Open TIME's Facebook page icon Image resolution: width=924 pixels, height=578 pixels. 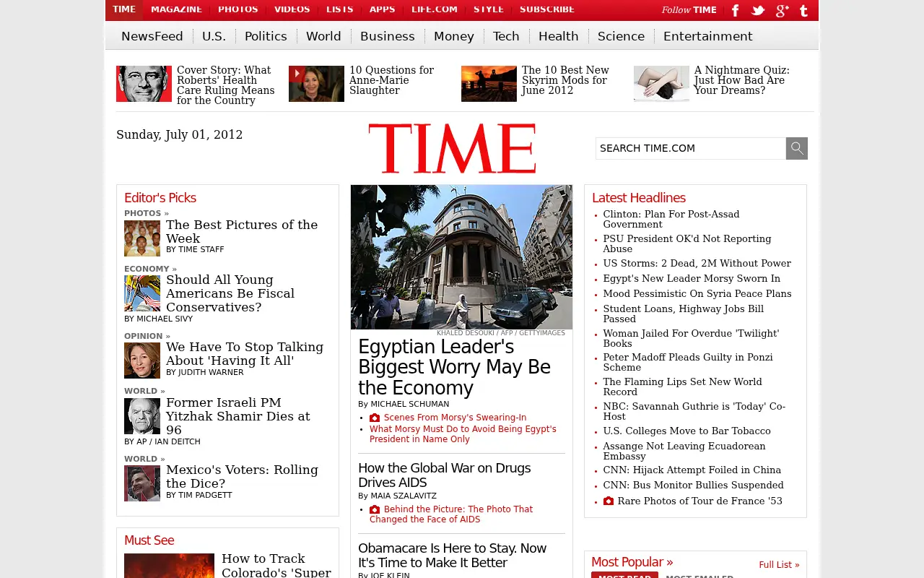(x=736, y=10)
